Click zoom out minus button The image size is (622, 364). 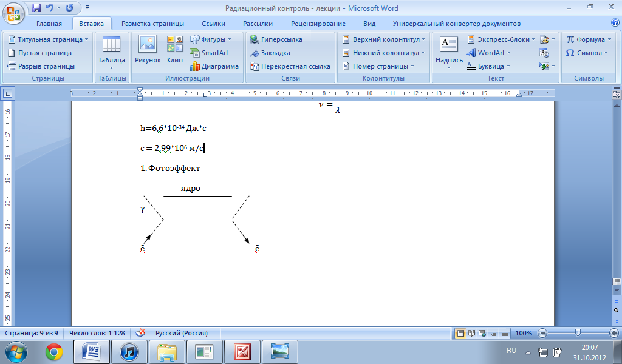(x=542, y=333)
